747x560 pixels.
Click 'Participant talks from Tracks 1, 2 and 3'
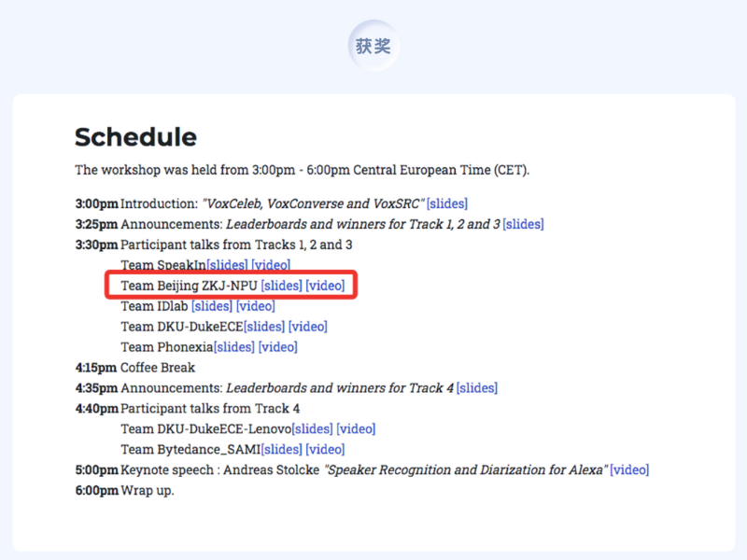[x=236, y=245]
